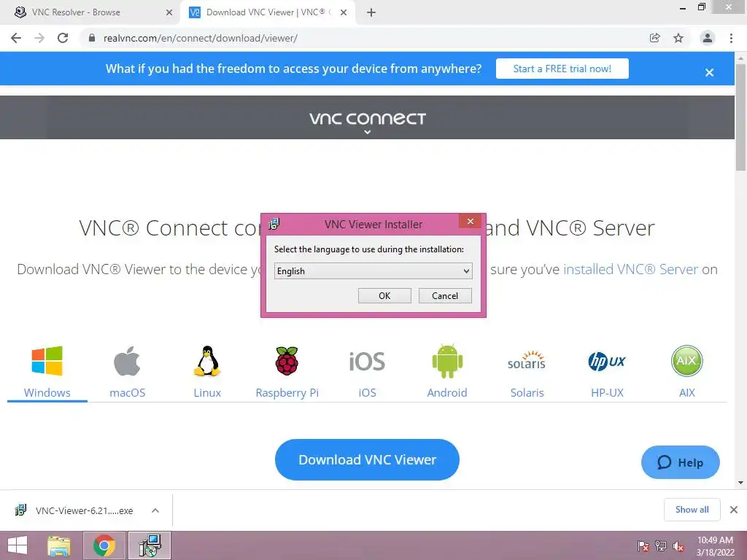View site lock security info
This screenshot has height=560, width=747.
click(x=92, y=38)
